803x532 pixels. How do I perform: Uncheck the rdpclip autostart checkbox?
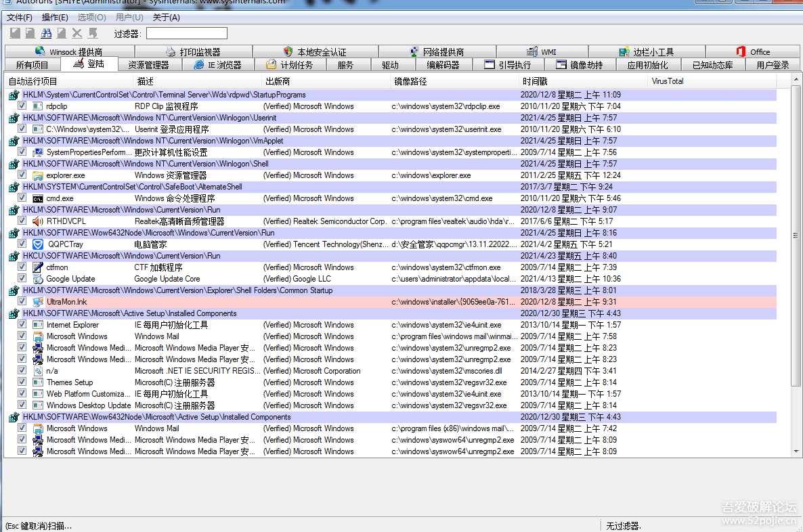coord(22,106)
